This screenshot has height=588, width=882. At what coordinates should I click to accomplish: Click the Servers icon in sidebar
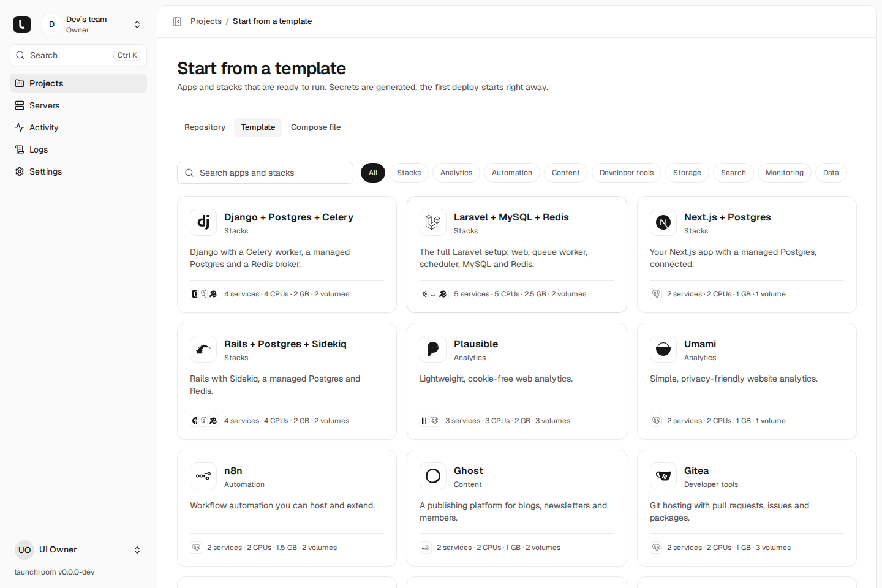20,105
